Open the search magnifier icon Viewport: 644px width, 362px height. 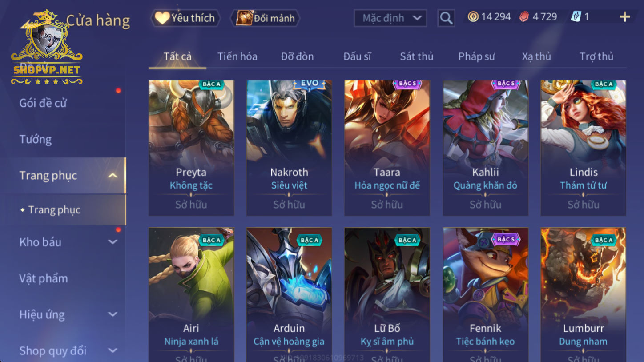[446, 18]
